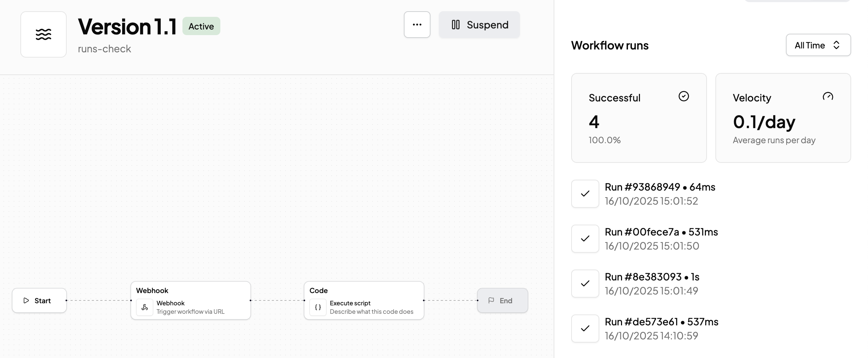
Task: Click the Velocity gauge icon
Action: point(828,97)
